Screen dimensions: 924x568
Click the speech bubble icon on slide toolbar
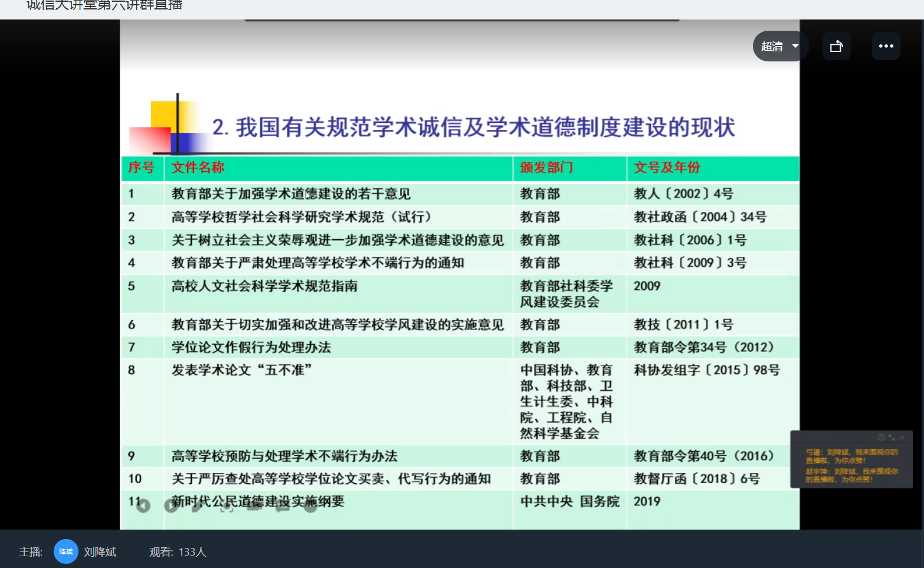click(283, 505)
